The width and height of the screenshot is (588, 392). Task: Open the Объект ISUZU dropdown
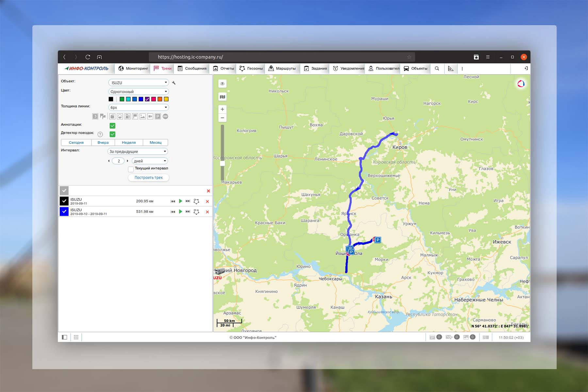click(x=139, y=83)
